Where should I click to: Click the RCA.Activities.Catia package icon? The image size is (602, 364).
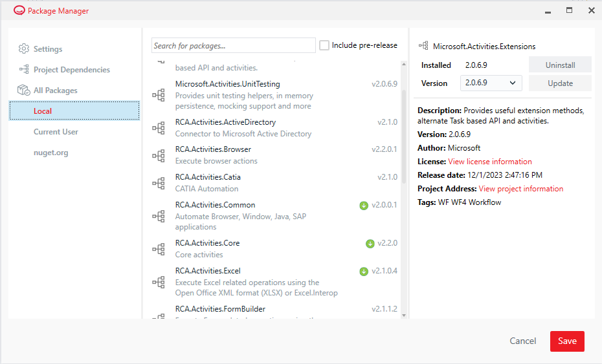click(159, 183)
